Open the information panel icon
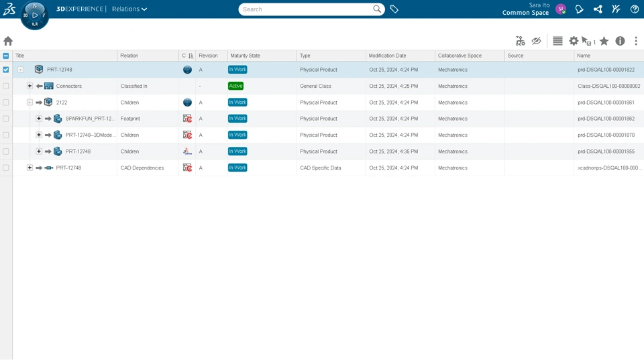644x362 pixels. [620, 41]
